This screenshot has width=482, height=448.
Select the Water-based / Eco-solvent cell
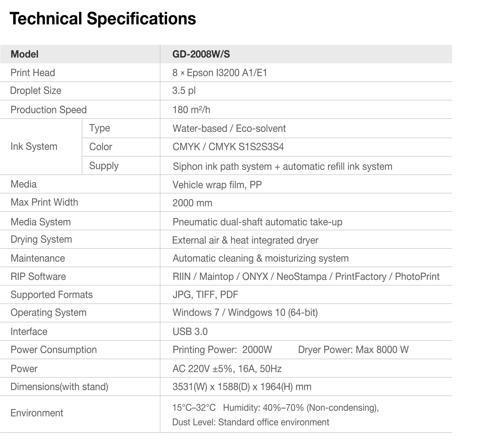click(229, 129)
